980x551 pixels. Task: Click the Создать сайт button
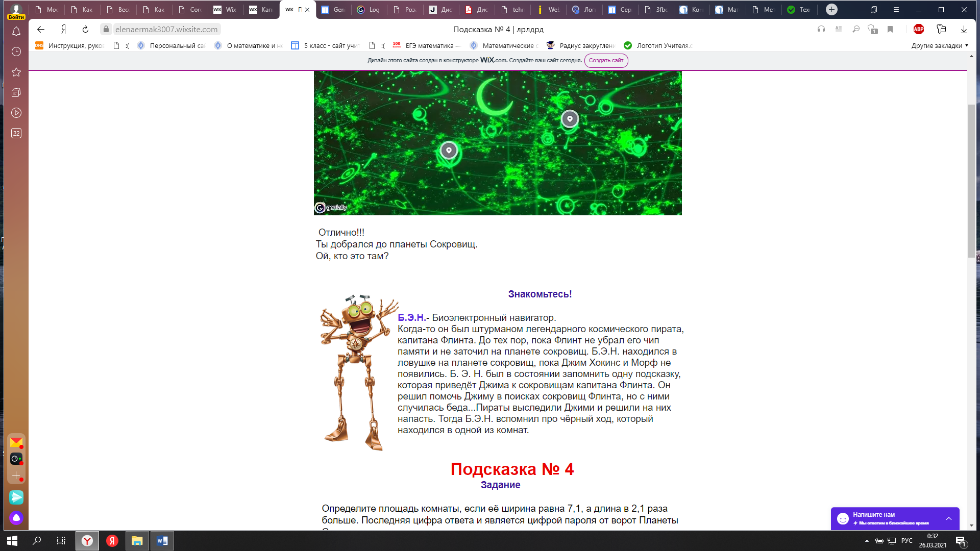[606, 61]
